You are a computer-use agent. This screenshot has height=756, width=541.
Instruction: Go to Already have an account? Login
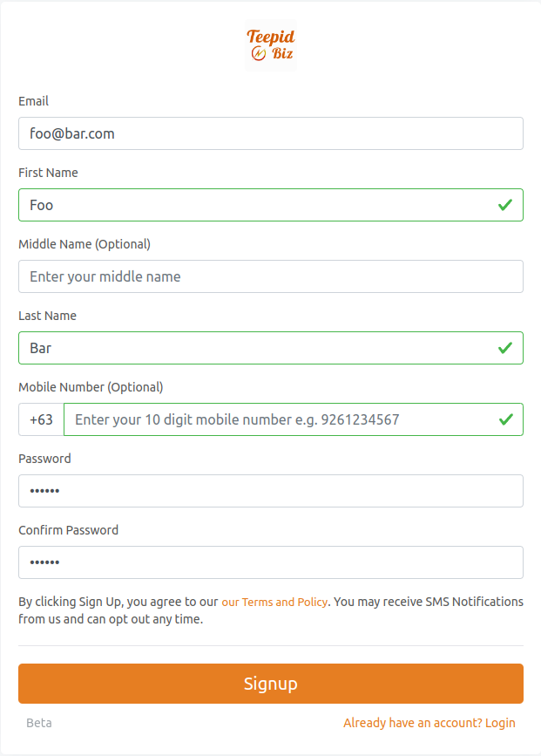click(x=429, y=723)
